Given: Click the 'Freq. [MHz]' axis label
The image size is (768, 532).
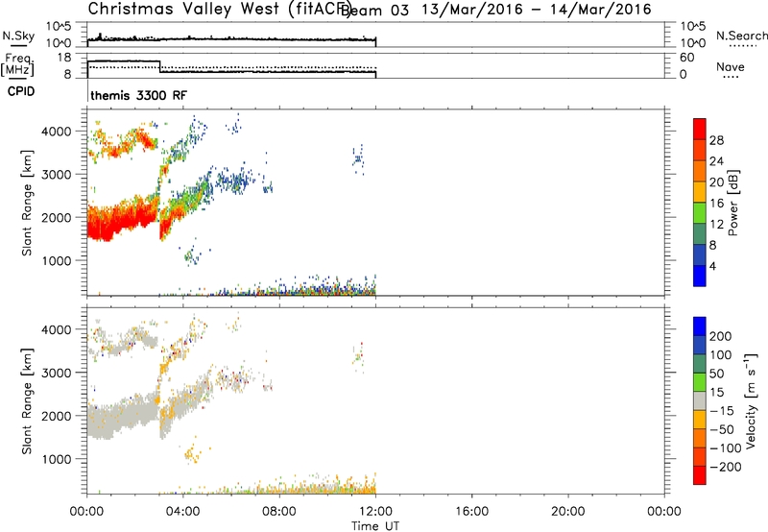Looking at the screenshot, I should (17, 64).
